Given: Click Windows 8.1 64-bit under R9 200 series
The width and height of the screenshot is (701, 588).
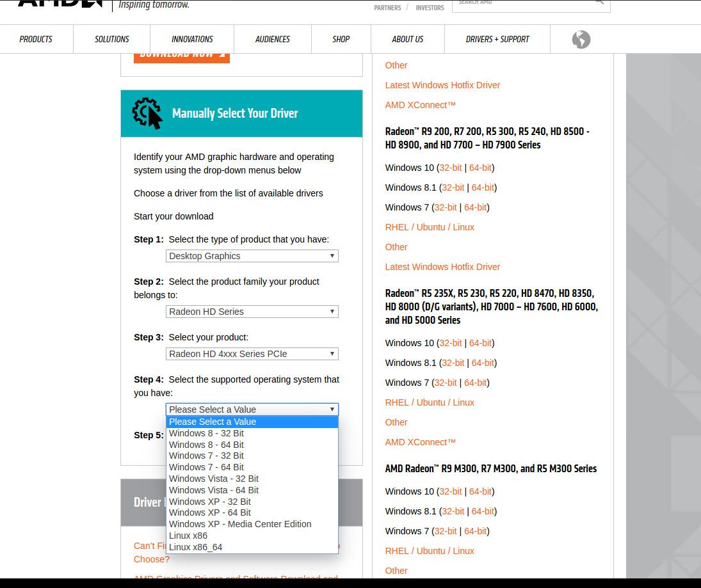Looking at the screenshot, I should [x=483, y=187].
